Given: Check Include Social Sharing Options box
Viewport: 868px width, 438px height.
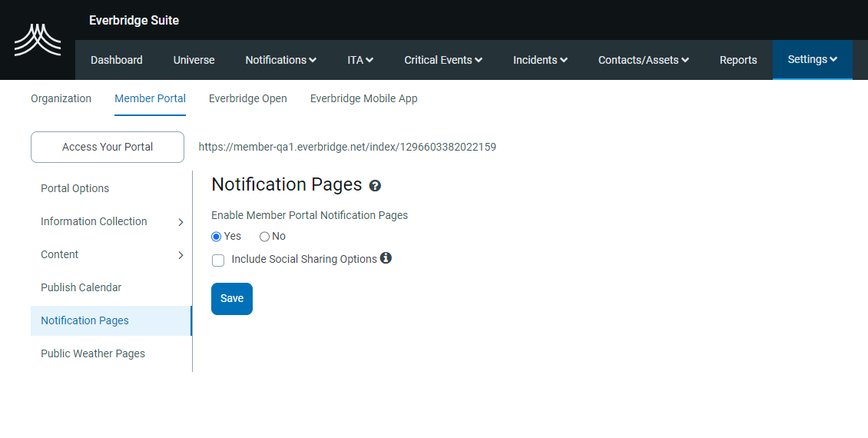Looking at the screenshot, I should pyautogui.click(x=218, y=260).
